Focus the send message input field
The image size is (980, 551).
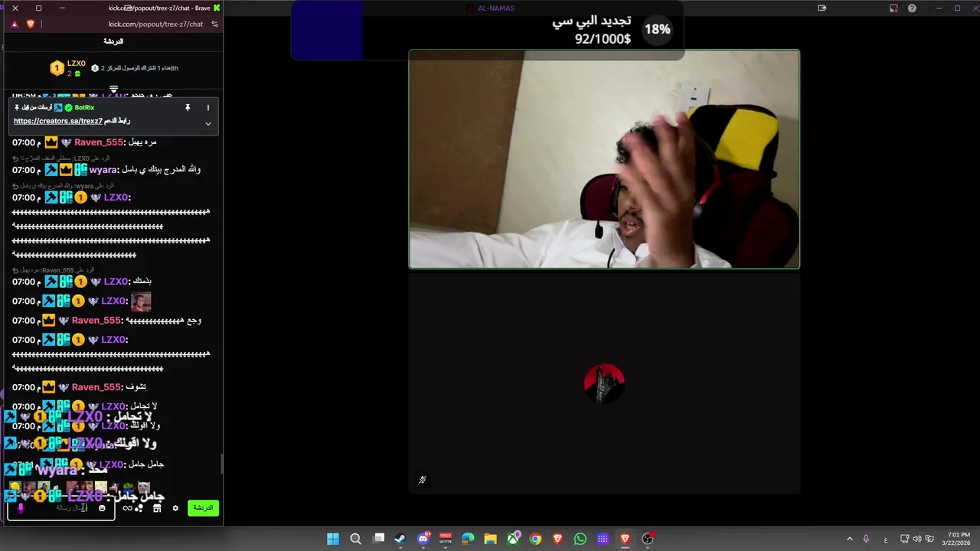point(61,508)
